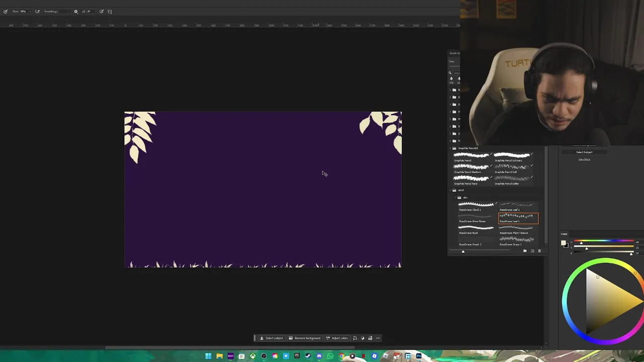644x362 pixels.
Task: Open File Explorer from the taskbar
Action: 219,356
